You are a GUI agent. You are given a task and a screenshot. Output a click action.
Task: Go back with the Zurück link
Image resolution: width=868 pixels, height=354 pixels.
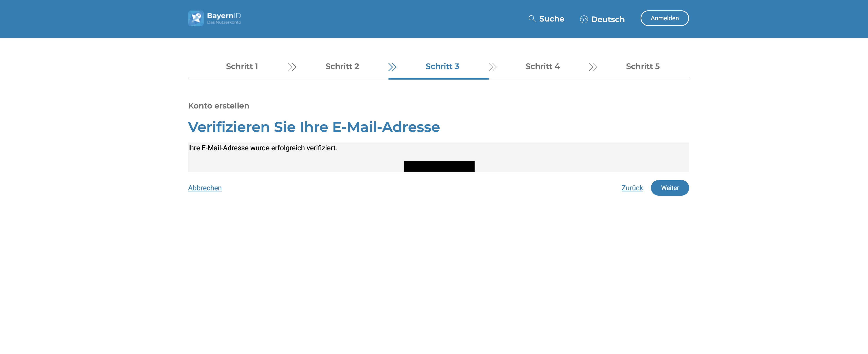tap(632, 188)
